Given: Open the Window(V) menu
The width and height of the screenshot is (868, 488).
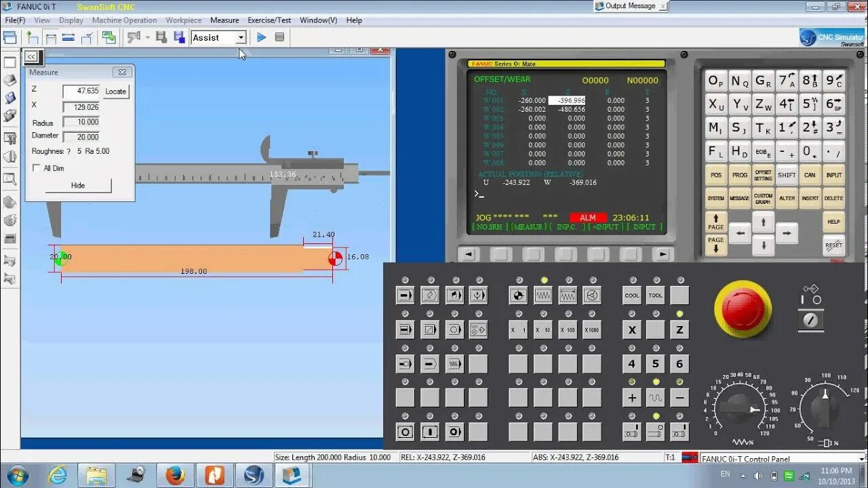Looking at the screenshot, I should tap(318, 20).
